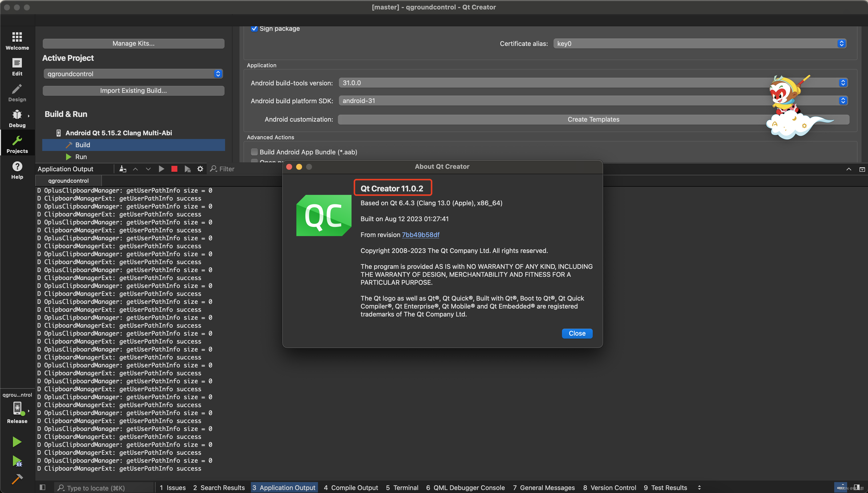Open the Terminal pane

tap(402, 488)
